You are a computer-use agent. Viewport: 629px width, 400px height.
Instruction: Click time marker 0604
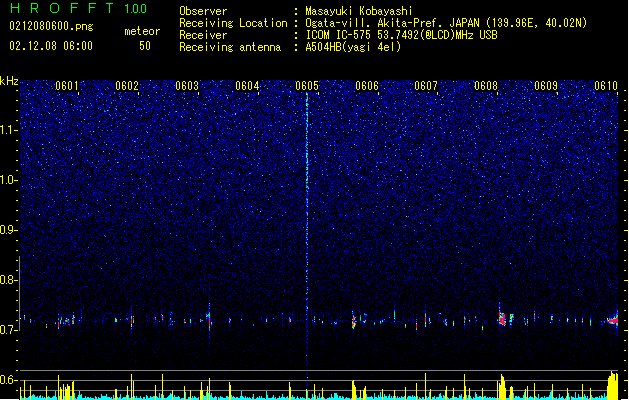(x=247, y=86)
